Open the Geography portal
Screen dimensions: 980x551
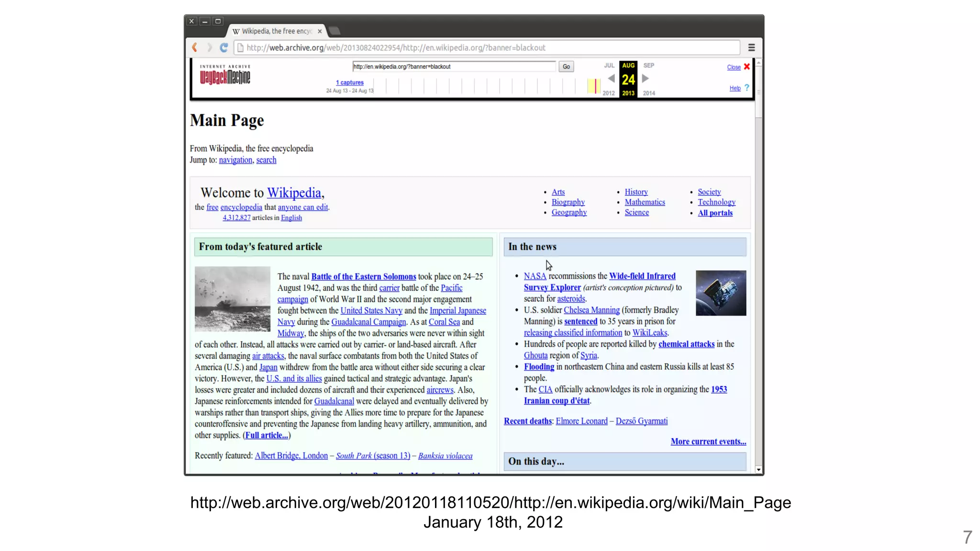pyautogui.click(x=569, y=212)
